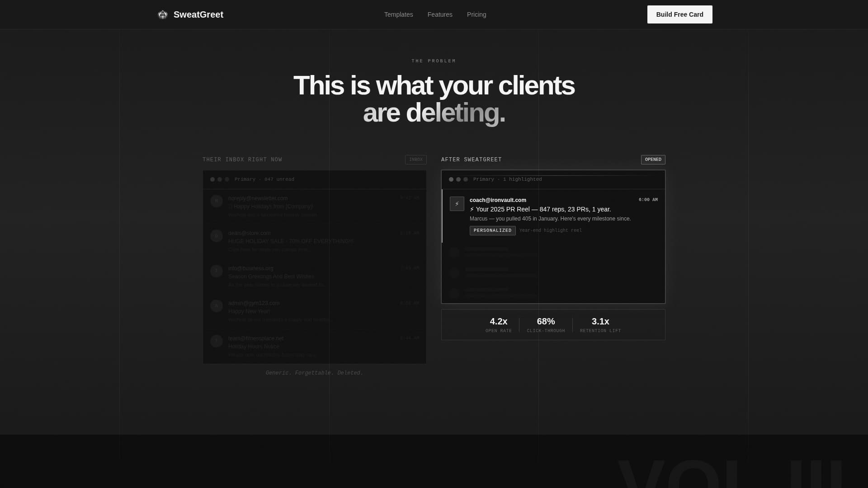Click the 6:00 AM timestamp

pos(648,200)
